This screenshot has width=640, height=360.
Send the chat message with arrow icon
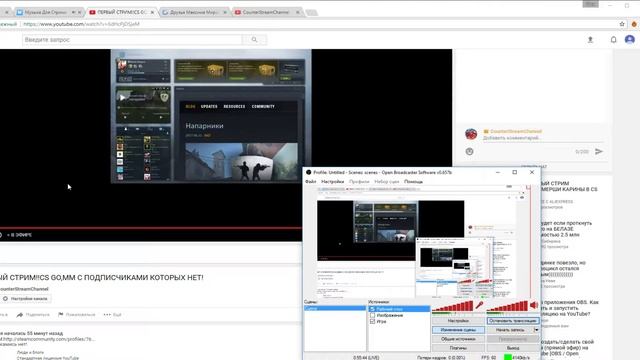(599, 151)
